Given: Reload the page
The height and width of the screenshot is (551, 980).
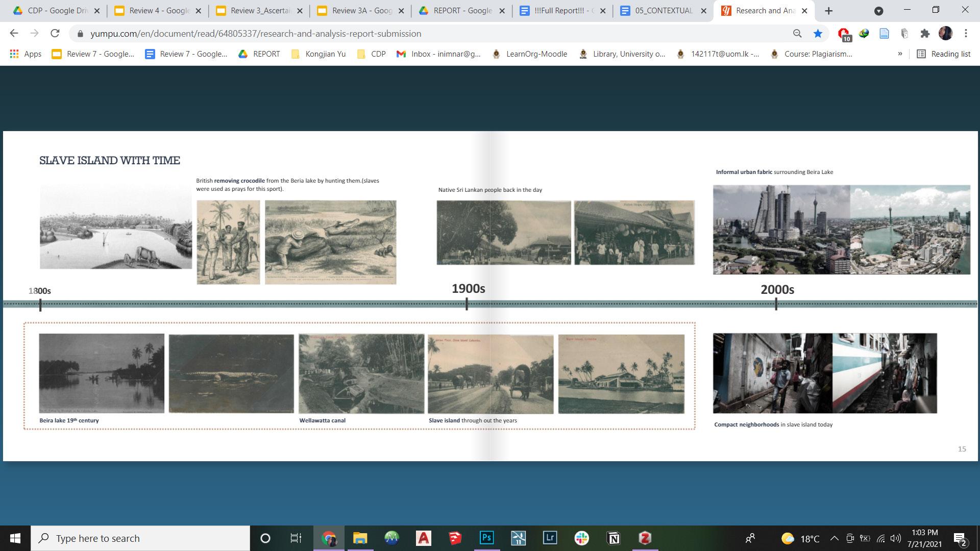Looking at the screenshot, I should (55, 34).
